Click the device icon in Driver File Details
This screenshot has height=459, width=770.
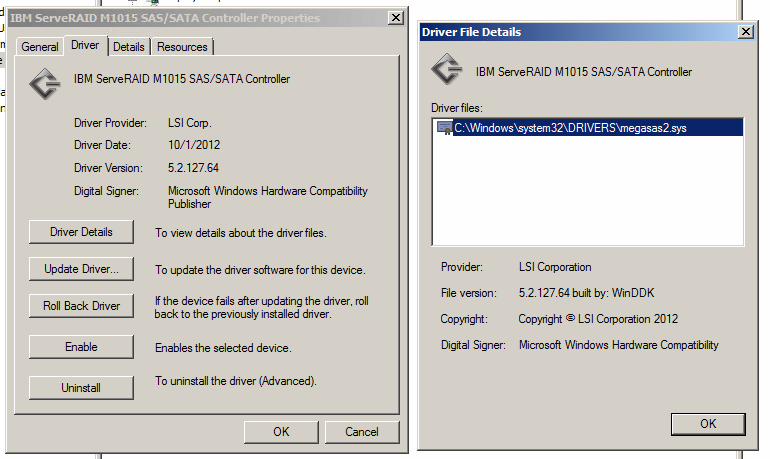[447, 69]
